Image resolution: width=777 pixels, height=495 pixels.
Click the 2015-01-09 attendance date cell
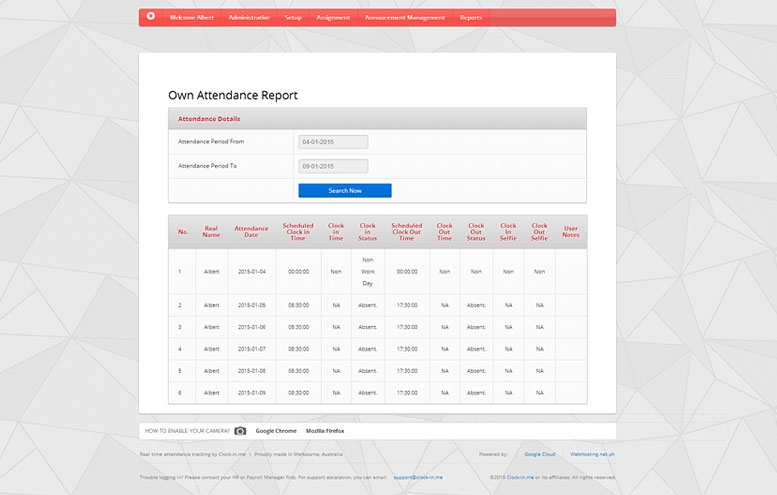pos(252,392)
